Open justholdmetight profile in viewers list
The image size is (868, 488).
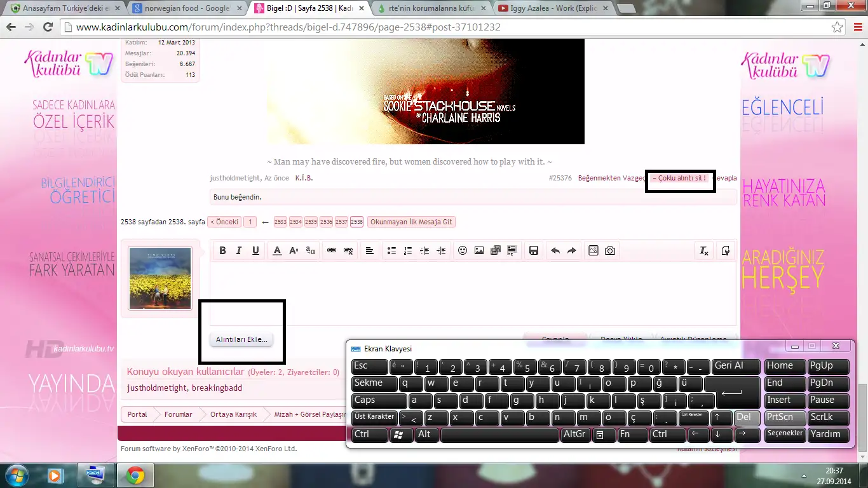157,388
